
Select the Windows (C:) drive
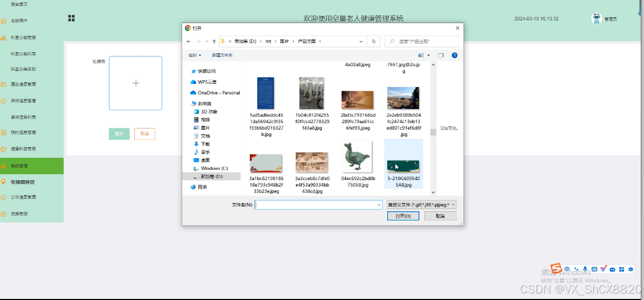point(211,168)
